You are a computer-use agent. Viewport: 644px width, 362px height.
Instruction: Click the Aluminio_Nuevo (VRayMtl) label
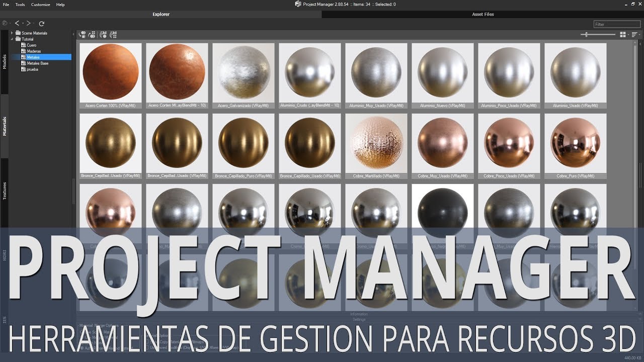[443, 106]
